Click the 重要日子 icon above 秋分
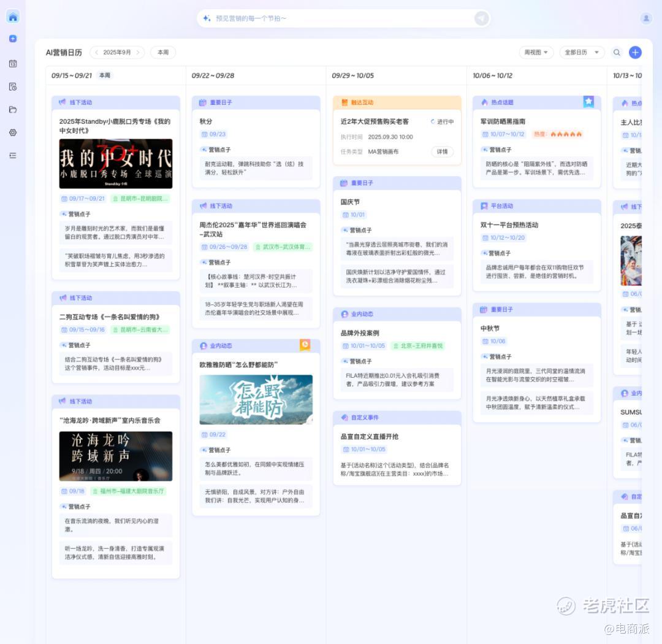Image resolution: width=662 pixels, height=644 pixels. (203, 102)
